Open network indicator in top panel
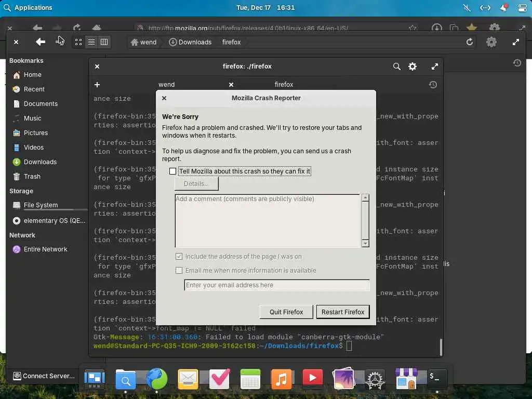Image resolution: width=532 pixels, height=399 pixels. coord(485,7)
